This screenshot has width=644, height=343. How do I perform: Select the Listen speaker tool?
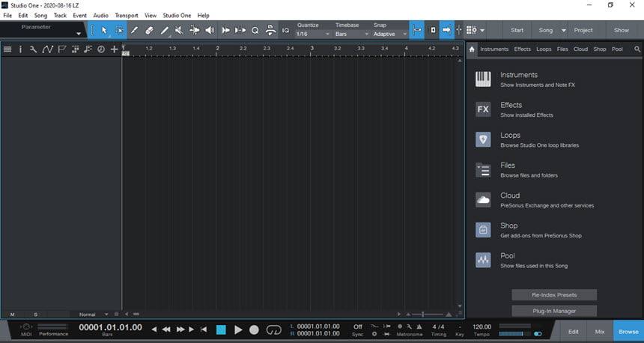[x=210, y=30]
